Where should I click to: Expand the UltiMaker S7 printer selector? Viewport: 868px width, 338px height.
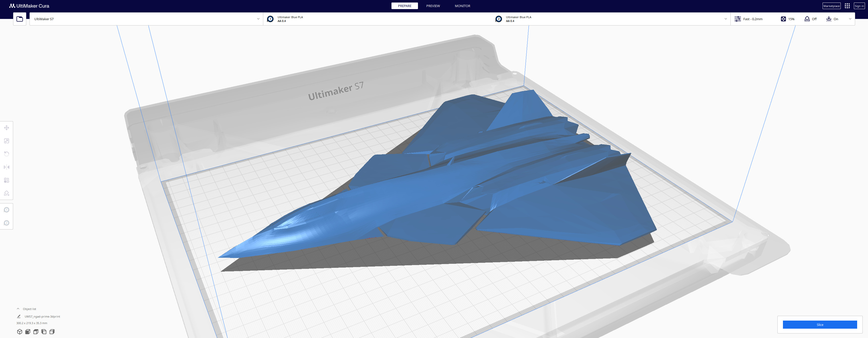click(146, 19)
